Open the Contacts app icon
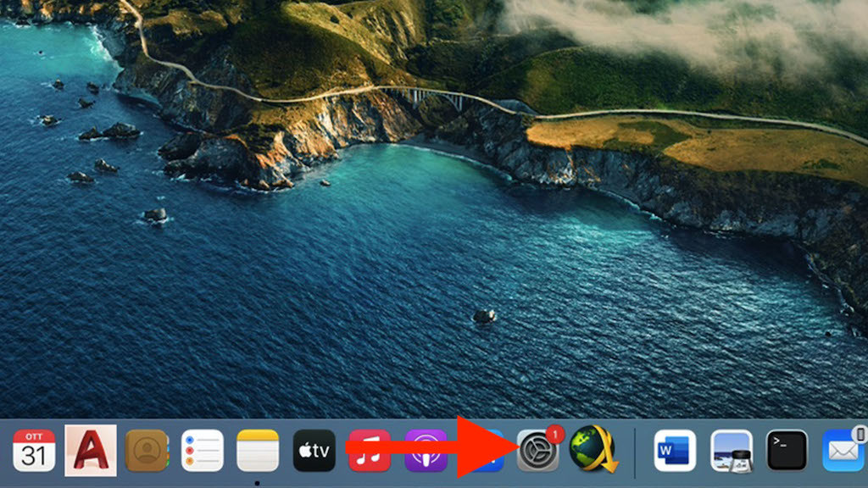This screenshot has width=868, height=488. click(147, 451)
